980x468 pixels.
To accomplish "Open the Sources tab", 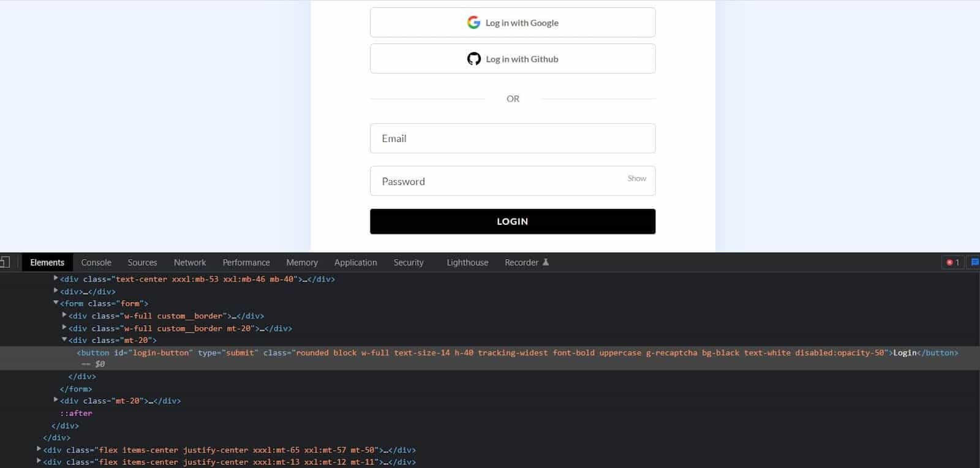I will point(142,262).
